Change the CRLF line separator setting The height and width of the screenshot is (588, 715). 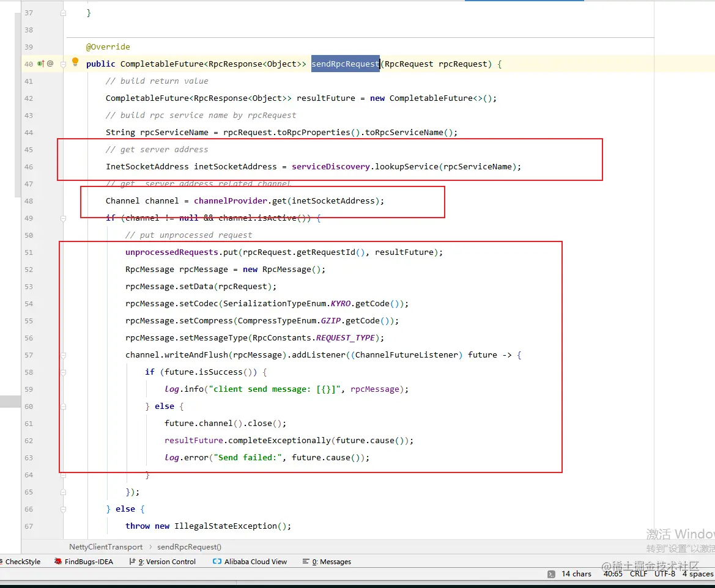tap(639, 574)
